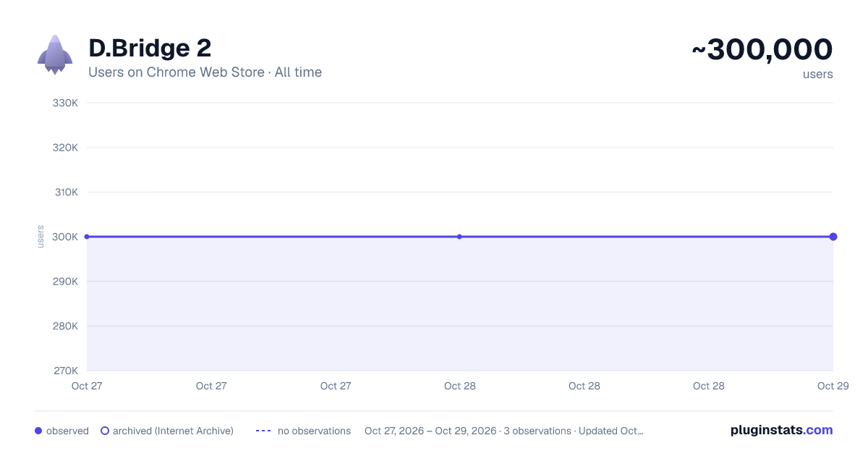
Task: Click the 300K y-axis label
Action: click(65, 237)
